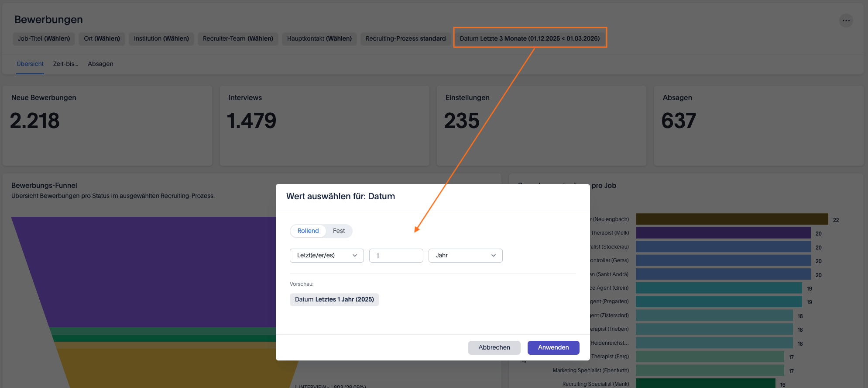Click the Recruiting-Prozess standard filter
This screenshot has height=388, width=868.
point(405,38)
